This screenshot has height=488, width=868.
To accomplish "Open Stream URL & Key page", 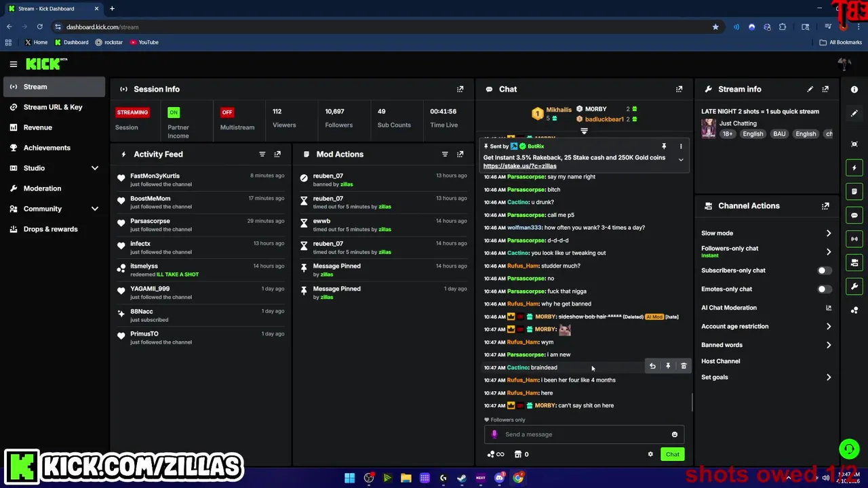I will pos(54,107).
